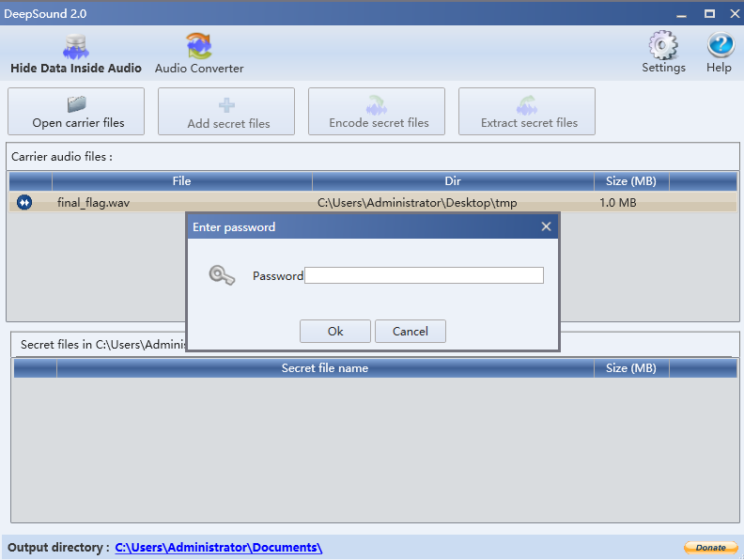Click Secret file name column header
The height and width of the screenshot is (560, 744).
click(325, 368)
